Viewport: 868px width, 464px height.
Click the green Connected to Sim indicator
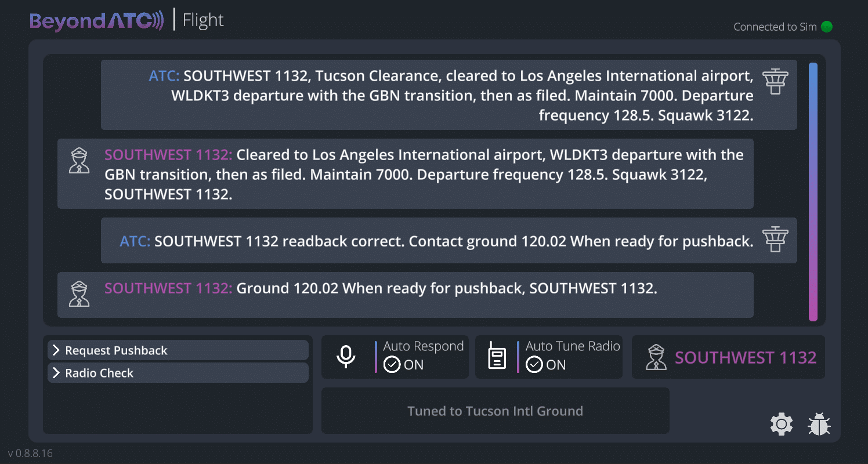827,27
